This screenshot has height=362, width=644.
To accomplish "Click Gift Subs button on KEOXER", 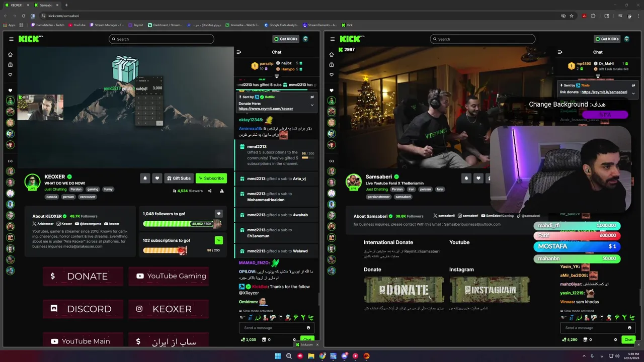I will coord(179,178).
